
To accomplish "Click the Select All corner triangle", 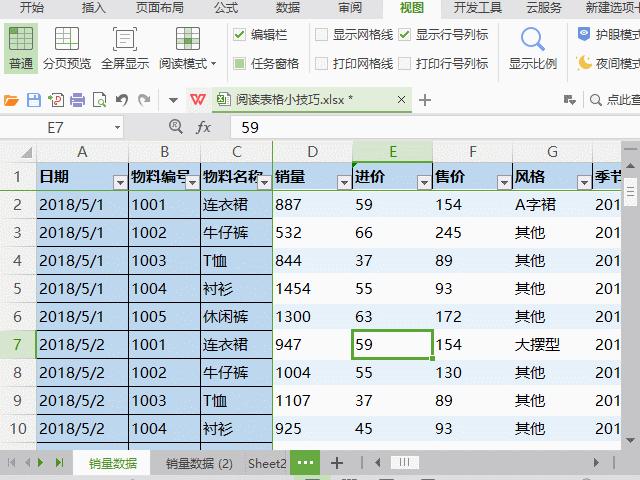I will tap(27, 153).
